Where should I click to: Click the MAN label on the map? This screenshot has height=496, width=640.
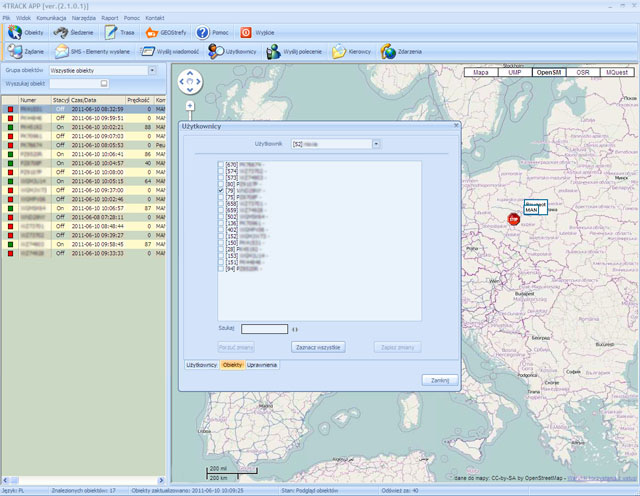531,210
